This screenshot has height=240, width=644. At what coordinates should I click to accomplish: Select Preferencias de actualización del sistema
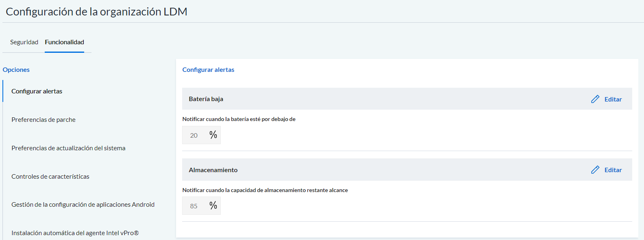68,148
